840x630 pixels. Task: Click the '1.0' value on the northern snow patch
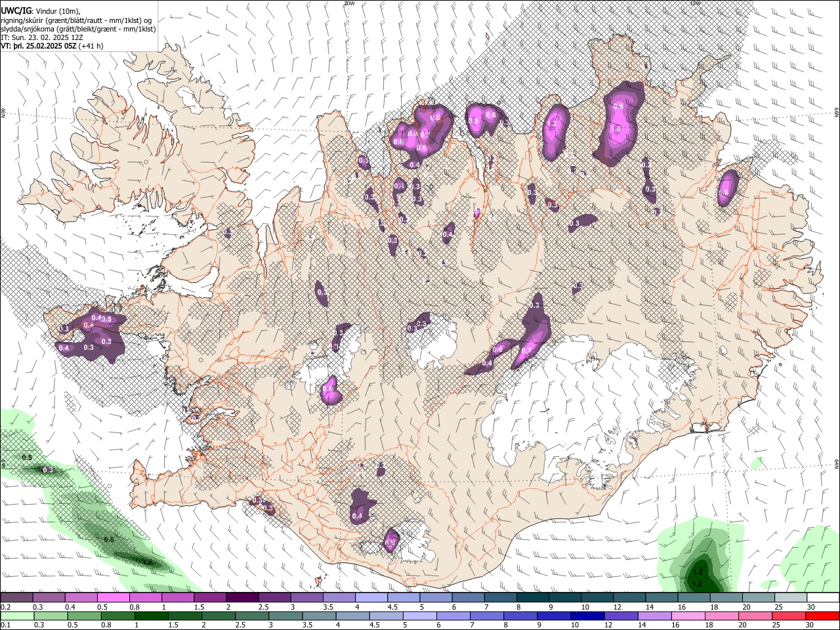click(616, 129)
